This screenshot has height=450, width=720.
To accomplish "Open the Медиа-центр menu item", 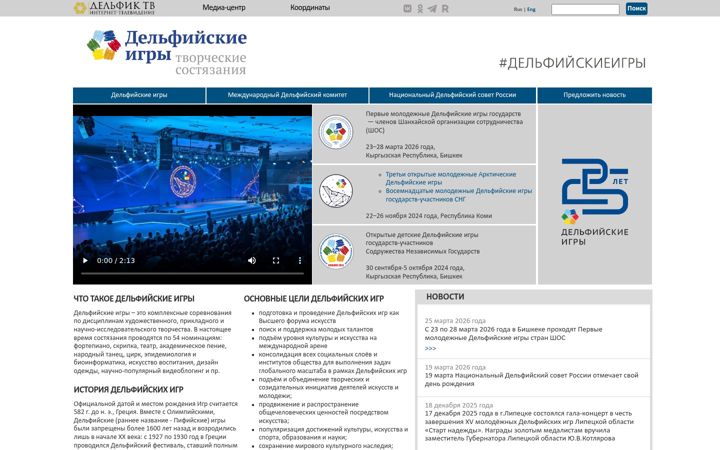I will tap(224, 8).
